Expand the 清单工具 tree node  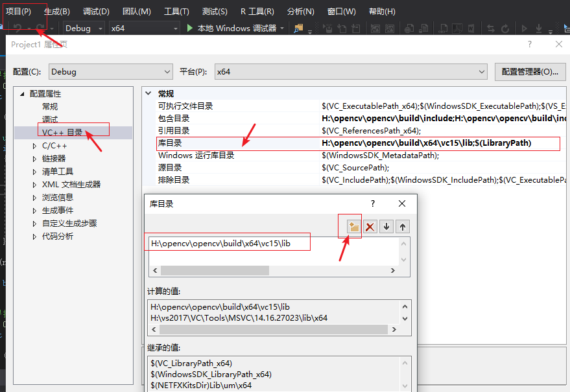(x=34, y=172)
